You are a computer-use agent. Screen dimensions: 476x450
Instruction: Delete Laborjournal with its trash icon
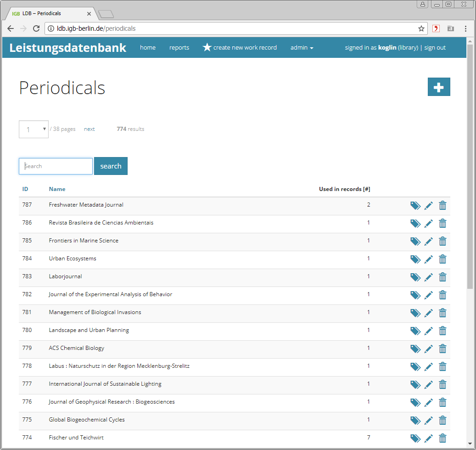click(442, 277)
